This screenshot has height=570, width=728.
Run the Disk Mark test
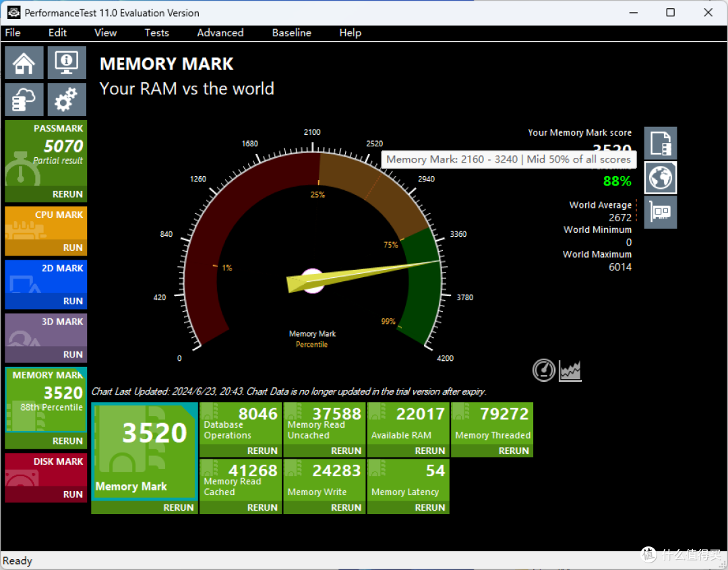[73, 494]
